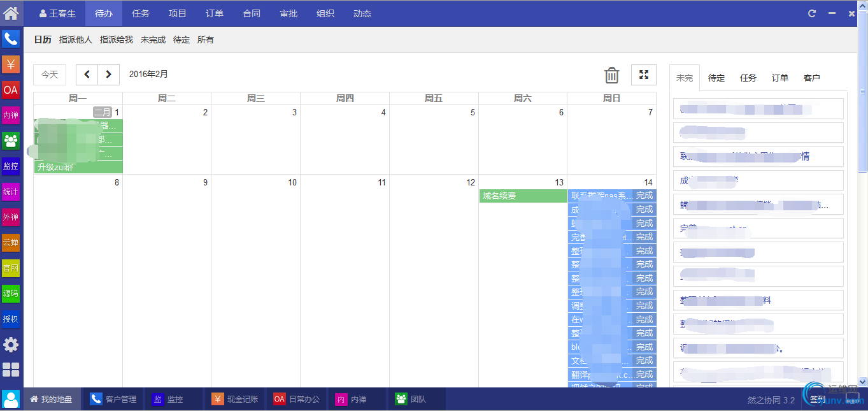Open the phone customer management sidebar icon
The height and width of the screenshot is (411, 868).
(11, 39)
